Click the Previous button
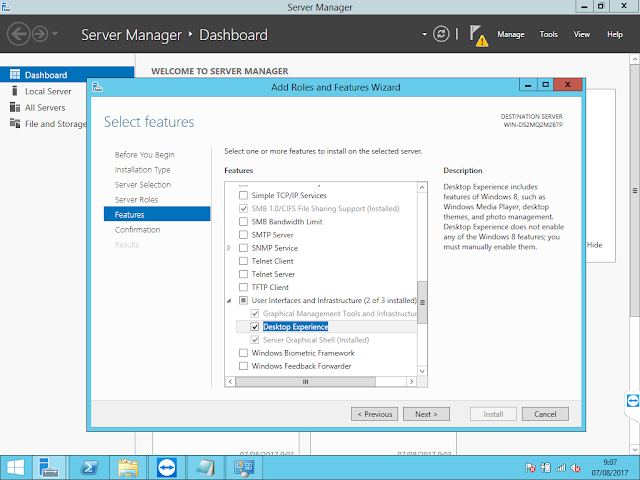This screenshot has width=640, height=480. click(374, 414)
